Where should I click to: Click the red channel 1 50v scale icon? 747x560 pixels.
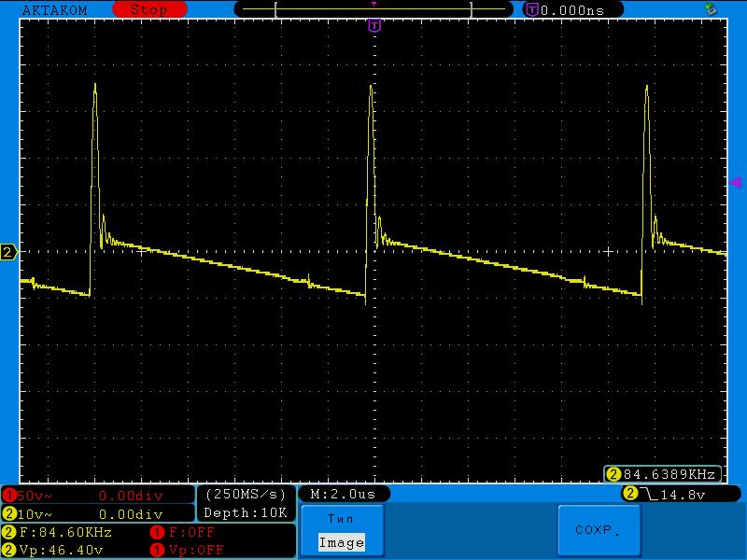point(9,494)
